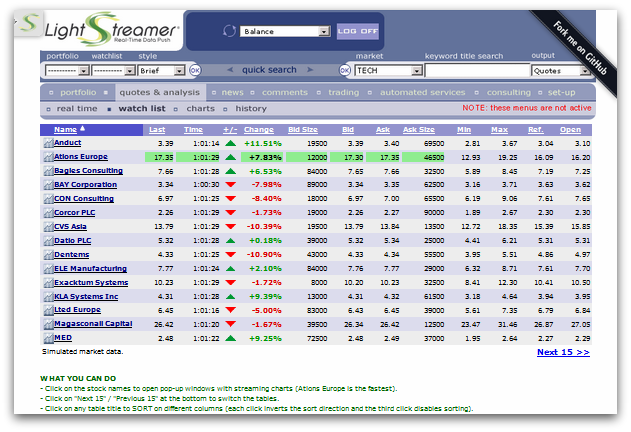This screenshot has width=631, height=432.
Task: Click the chart icon beside Datio PLC
Action: coord(48,241)
